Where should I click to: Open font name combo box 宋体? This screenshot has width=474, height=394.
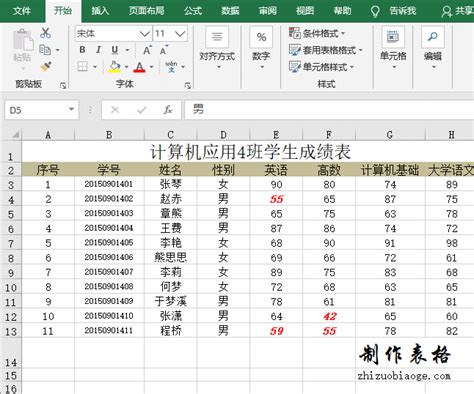(x=114, y=33)
